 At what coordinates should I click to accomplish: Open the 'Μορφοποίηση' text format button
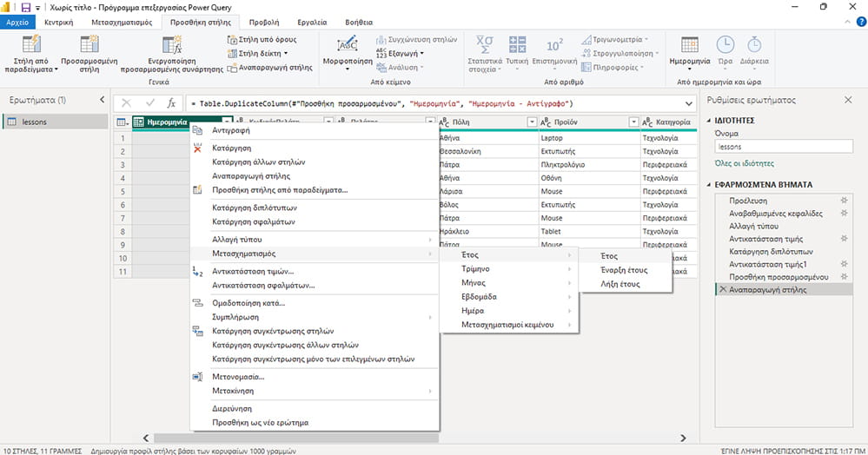(x=348, y=53)
